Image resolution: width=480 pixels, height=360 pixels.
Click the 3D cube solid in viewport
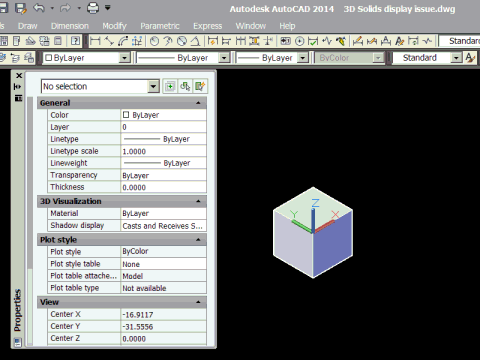click(313, 232)
